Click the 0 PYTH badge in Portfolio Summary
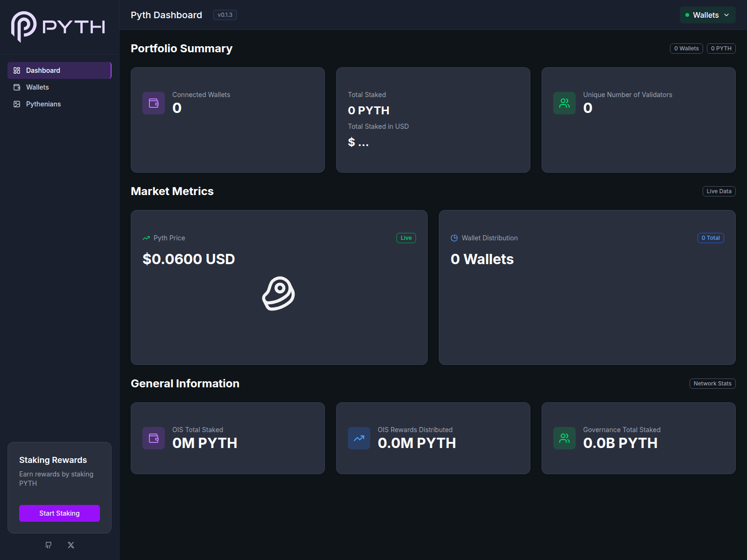The image size is (747, 560). point(721,49)
